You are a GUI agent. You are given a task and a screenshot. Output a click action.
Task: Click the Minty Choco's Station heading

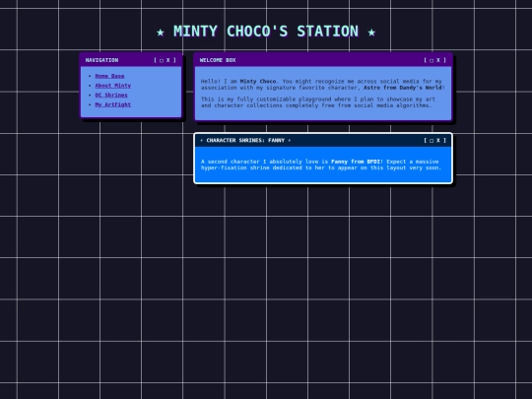point(266,32)
